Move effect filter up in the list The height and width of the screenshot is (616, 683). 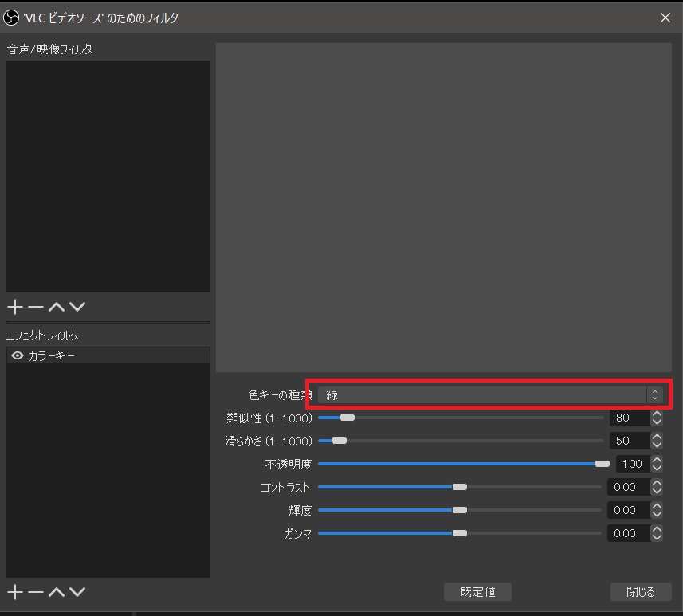pyautogui.click(x=56, y=591)
